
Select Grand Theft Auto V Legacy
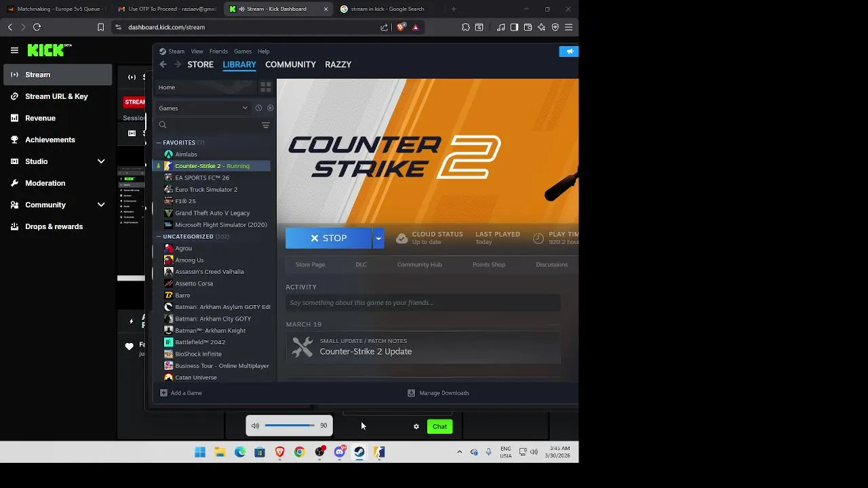click(212, 213)
